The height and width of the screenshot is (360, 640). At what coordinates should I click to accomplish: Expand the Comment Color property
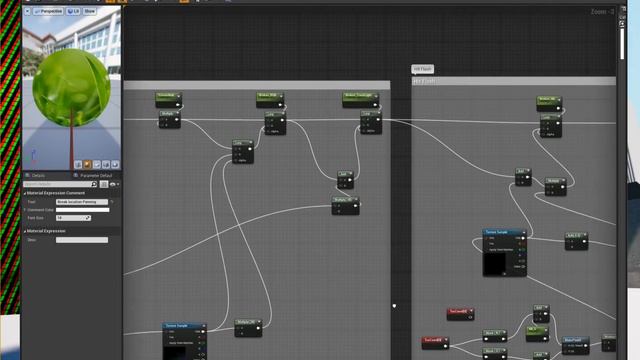25,210
